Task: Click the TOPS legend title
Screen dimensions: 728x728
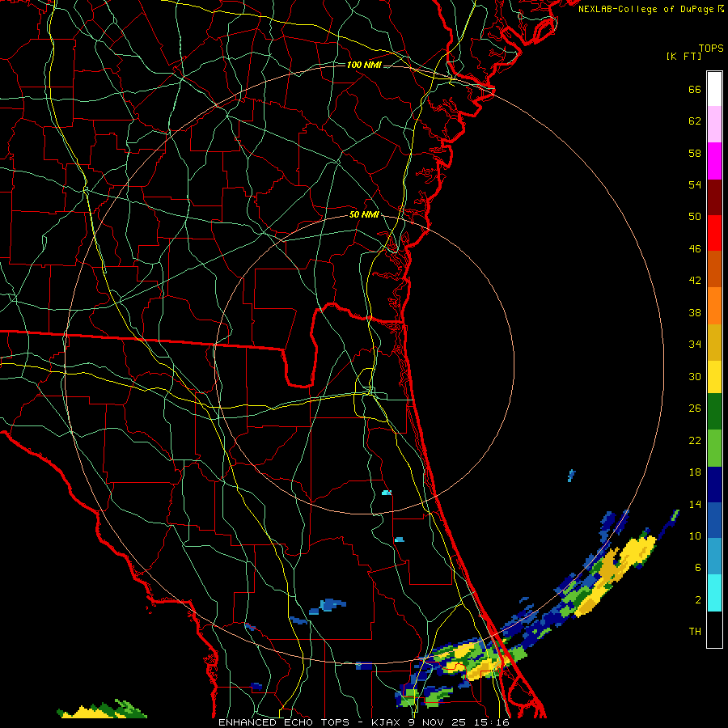Action: (x=711, y=48)
